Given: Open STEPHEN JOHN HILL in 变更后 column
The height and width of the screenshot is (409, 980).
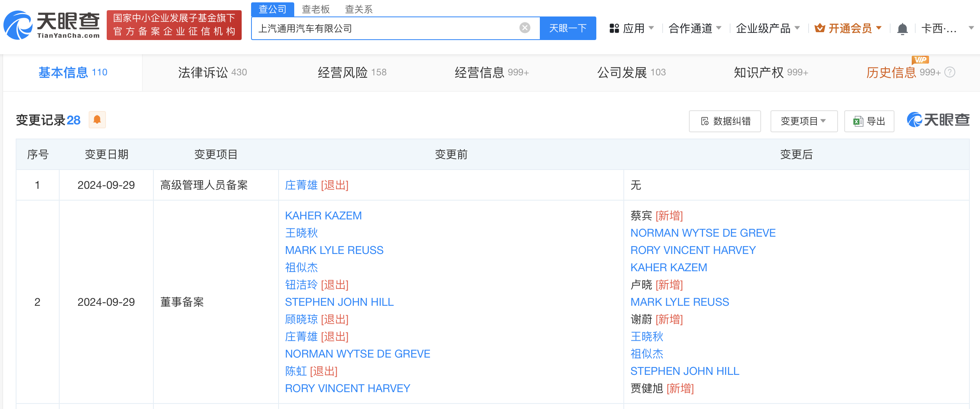Looking at the screenshot, I should click(x=685, y=371).
